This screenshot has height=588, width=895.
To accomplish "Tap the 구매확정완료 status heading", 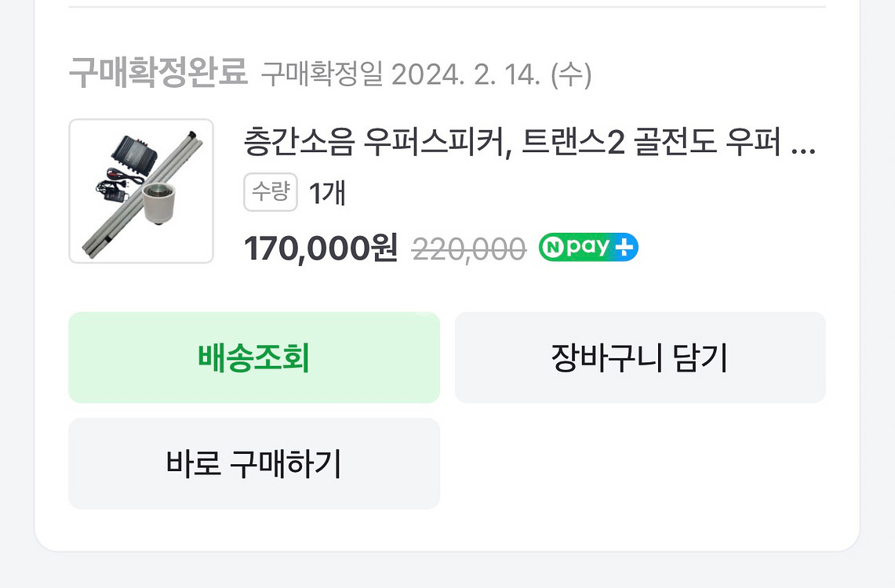I will (x=158, y=74).
